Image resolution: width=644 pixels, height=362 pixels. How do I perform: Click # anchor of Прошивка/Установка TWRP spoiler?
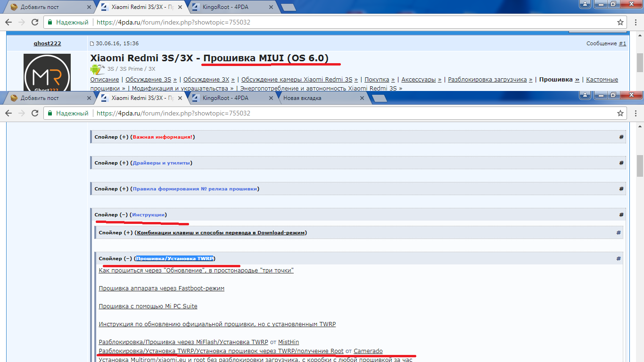(x=619, y=258)
